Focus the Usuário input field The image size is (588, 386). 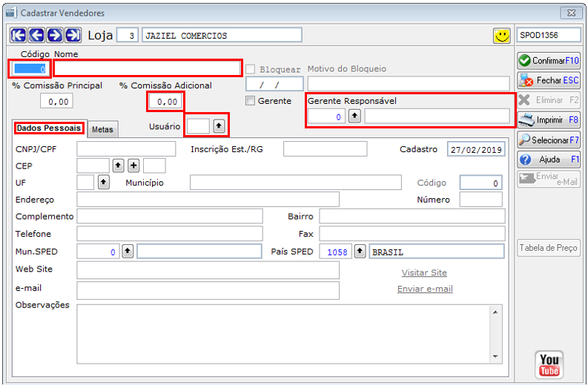coord(198,126)
